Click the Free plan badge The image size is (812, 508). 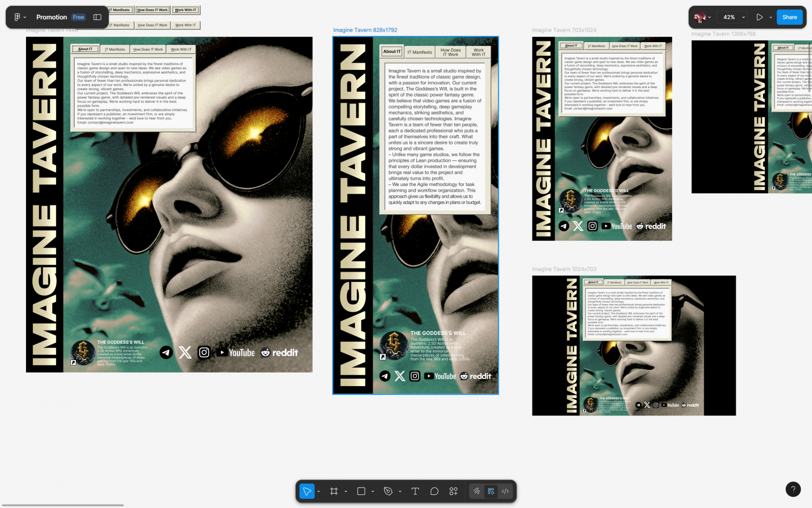coord(79,17)
